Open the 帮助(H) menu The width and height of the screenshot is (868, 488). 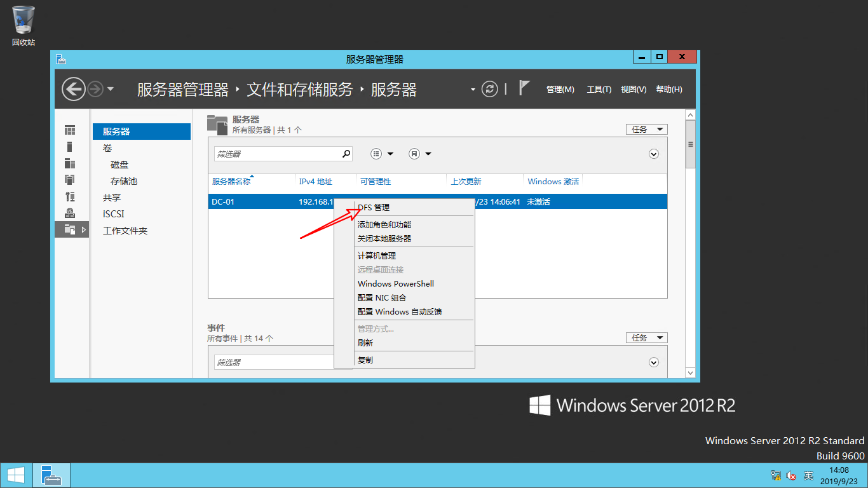pos(668,90)
